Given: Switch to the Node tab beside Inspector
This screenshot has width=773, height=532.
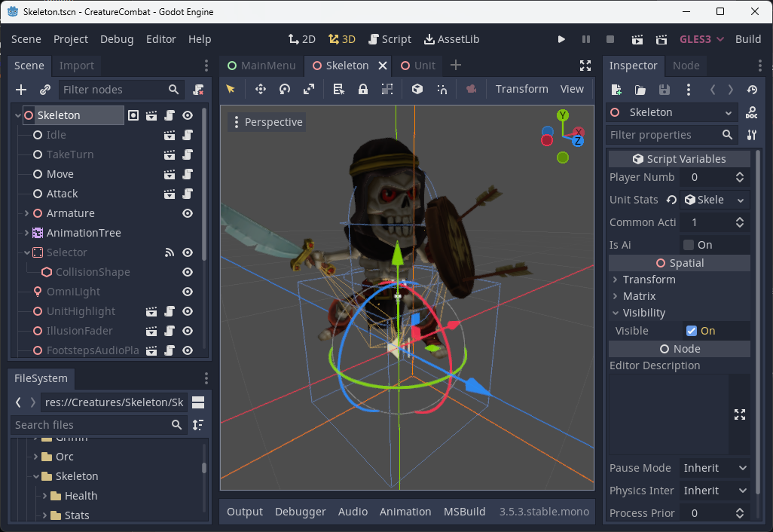Looking at the screenshot, I should (686, 66).
